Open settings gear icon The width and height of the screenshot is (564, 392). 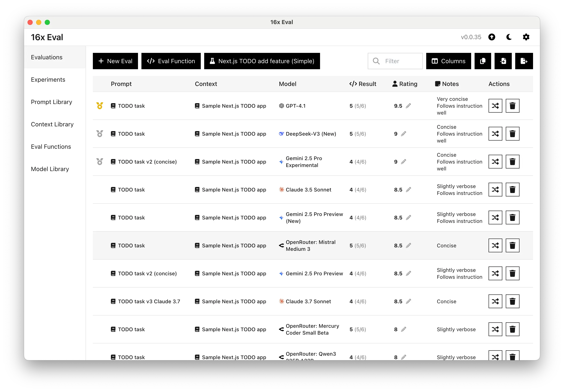click(x=526, y=37)
